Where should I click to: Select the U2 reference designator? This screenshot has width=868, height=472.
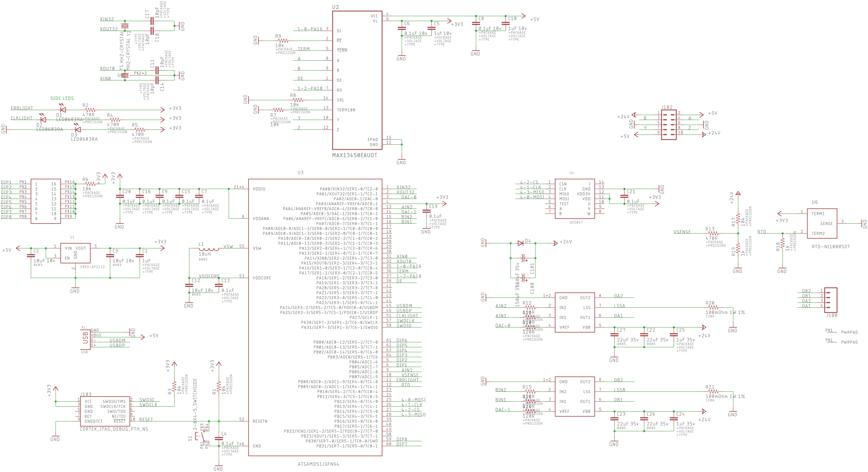click(336, 7)
